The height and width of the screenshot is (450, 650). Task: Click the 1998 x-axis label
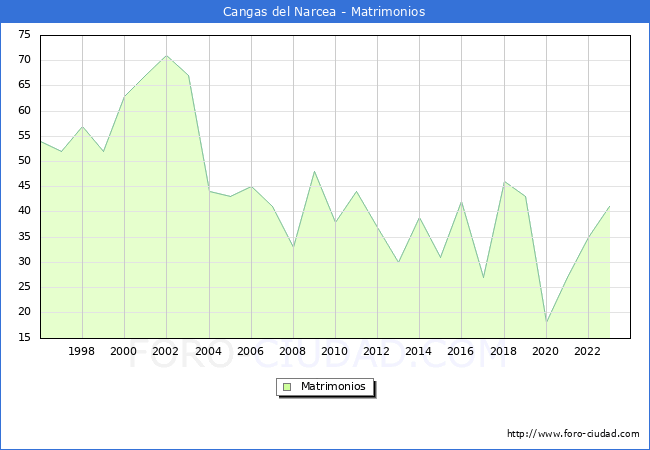coord(82,351)
